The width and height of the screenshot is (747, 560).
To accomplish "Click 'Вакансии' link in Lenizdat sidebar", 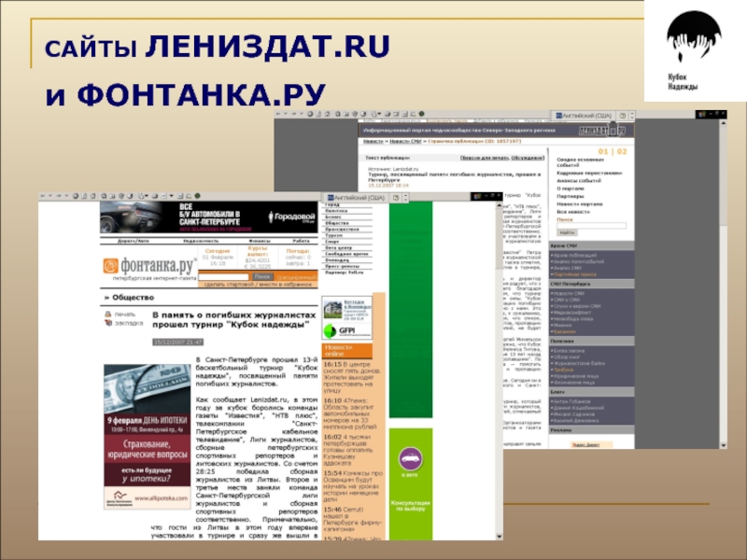I will pos(565,332).
